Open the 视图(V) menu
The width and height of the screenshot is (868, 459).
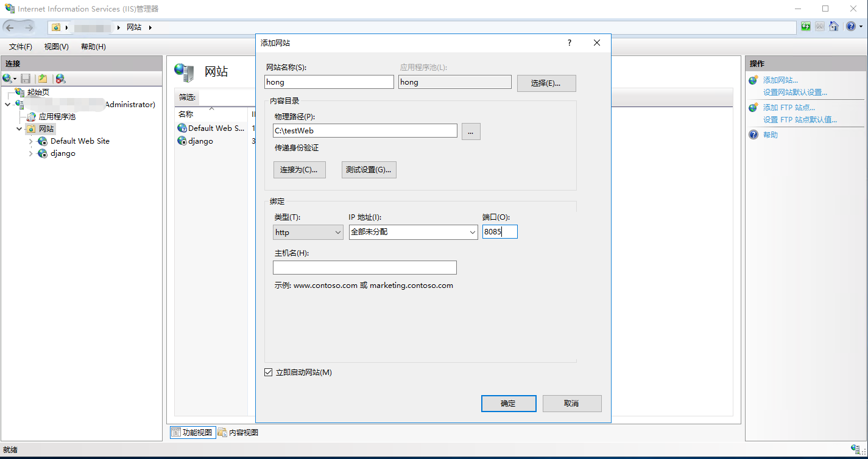(57, 47)
